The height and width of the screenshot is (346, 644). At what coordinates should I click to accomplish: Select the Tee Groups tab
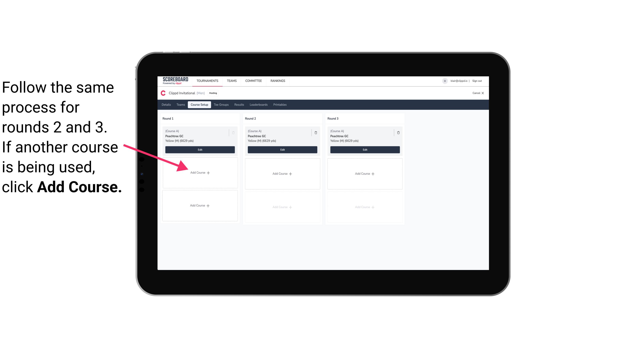pyautogui.click(x=221, y=105)
